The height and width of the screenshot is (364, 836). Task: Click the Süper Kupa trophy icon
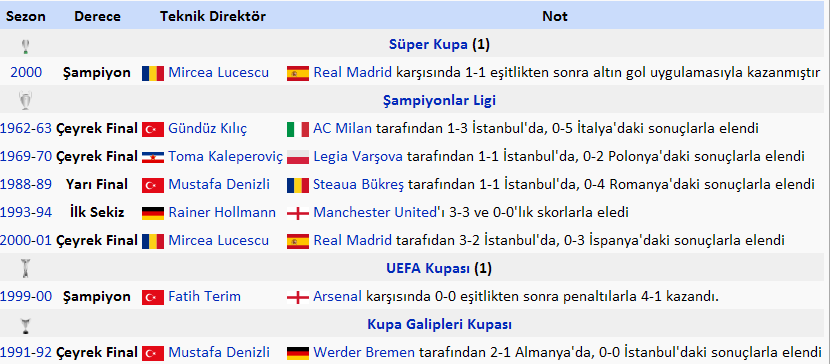(25, 46)
